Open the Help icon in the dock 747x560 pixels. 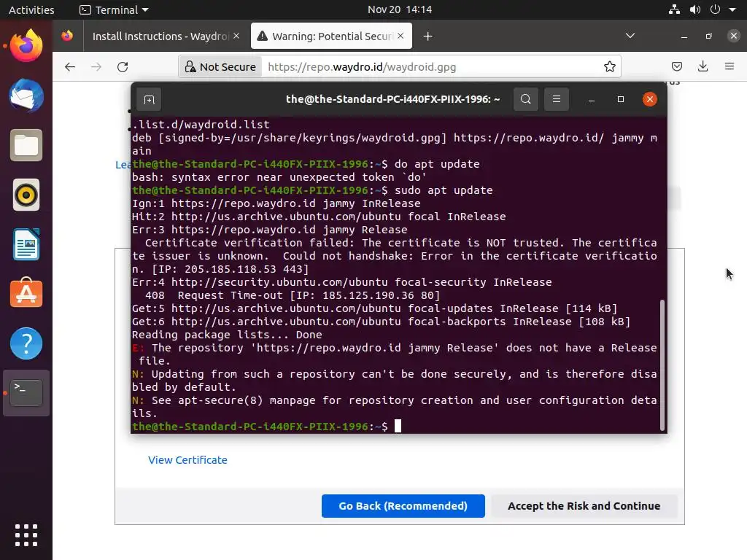click(x=26, y=343)
